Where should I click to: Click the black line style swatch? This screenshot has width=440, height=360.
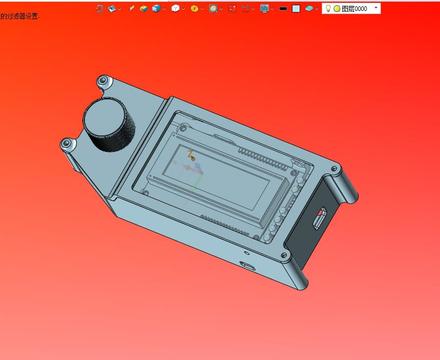(283, 9)
